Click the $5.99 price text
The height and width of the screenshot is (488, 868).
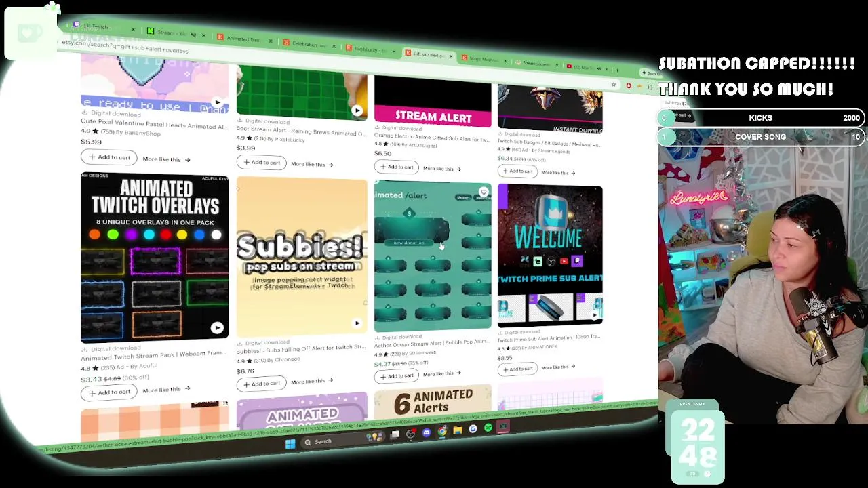click(91, 142)
